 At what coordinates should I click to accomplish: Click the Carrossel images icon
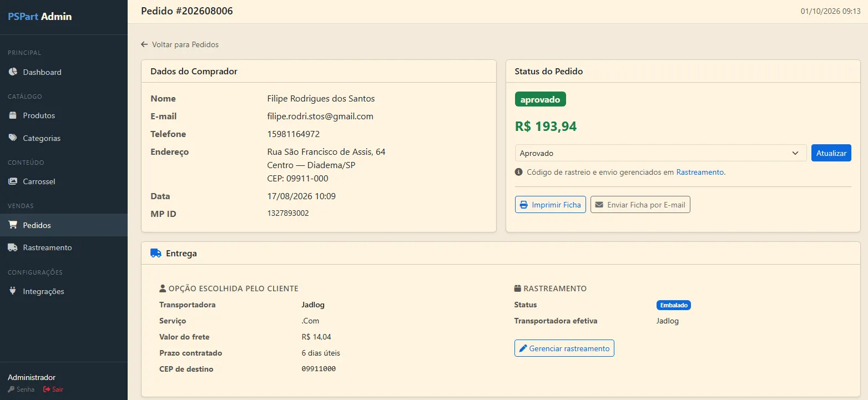13,181
